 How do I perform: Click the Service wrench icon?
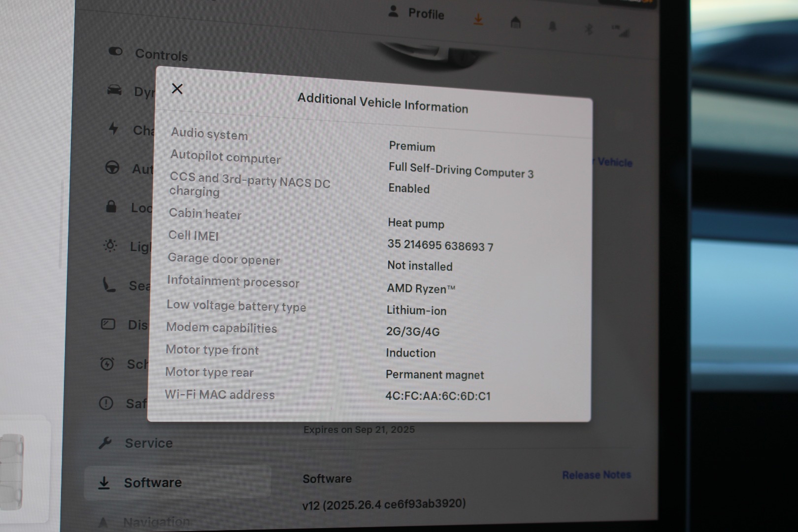(x=105, y=442)
